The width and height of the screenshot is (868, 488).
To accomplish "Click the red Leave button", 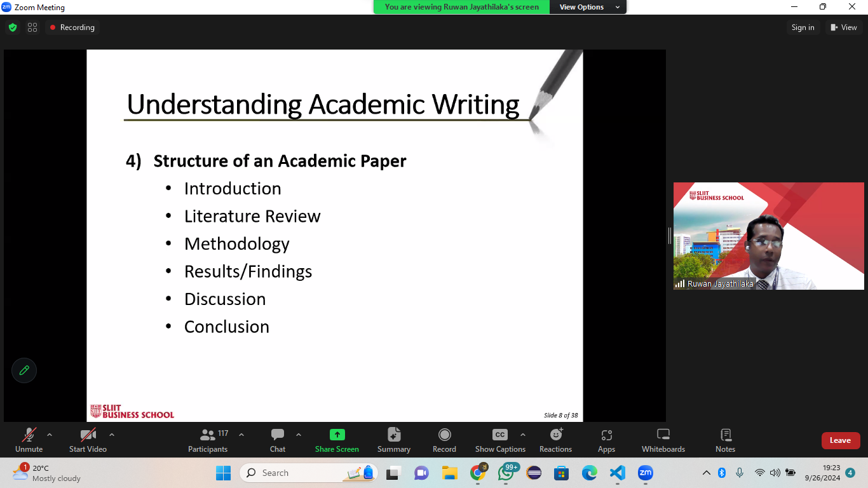I will click(840, 440).
